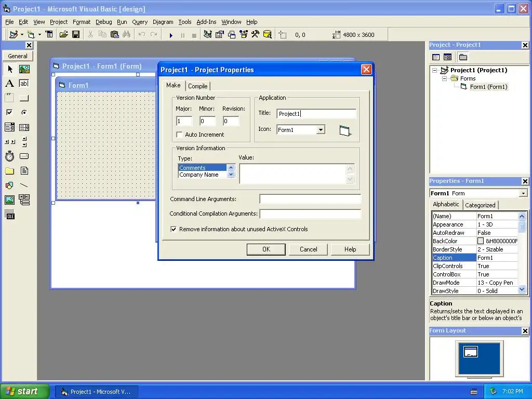Click the Conditional Compilation Arguments field

(310, 214)
